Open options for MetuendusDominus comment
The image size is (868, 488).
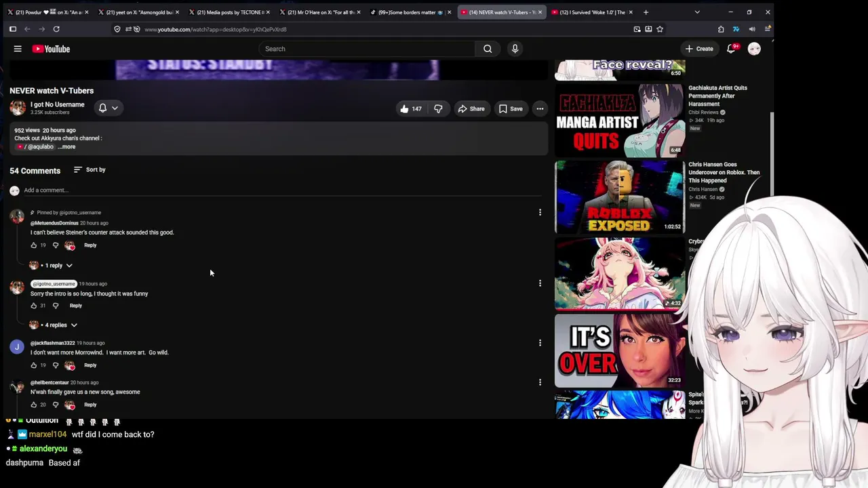click(x=540, y=213)
